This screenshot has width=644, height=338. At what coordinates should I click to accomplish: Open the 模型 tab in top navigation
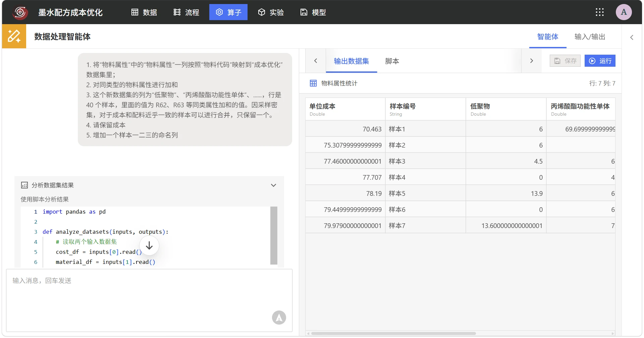point(313,12)
